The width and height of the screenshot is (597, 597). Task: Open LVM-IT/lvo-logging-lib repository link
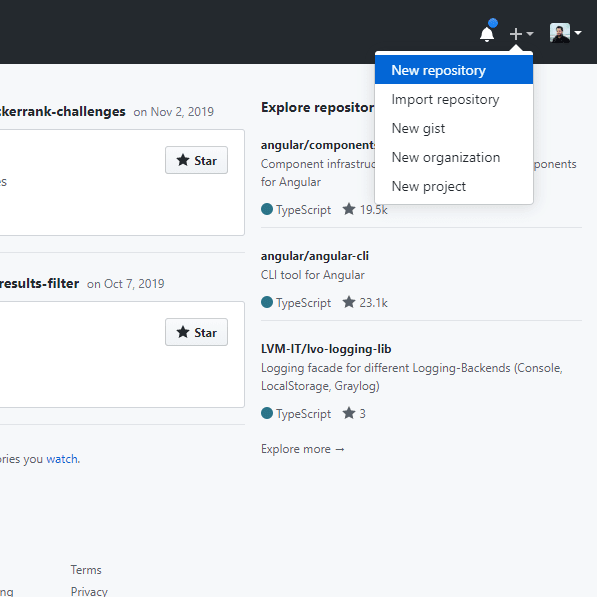click(x=326, y=349)
